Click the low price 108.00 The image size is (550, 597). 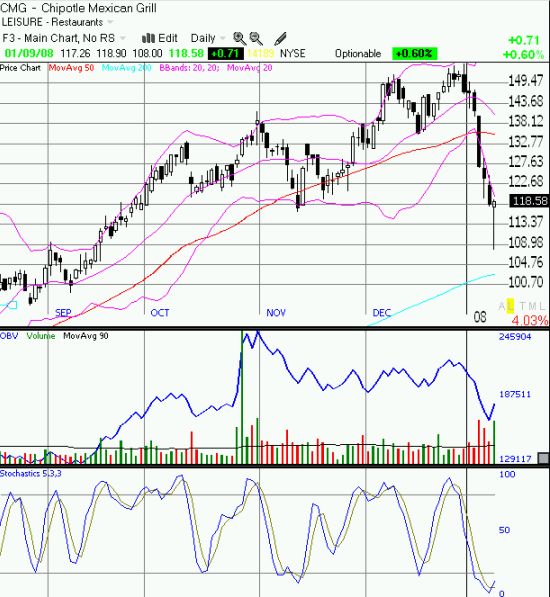[x=147, y=53]
